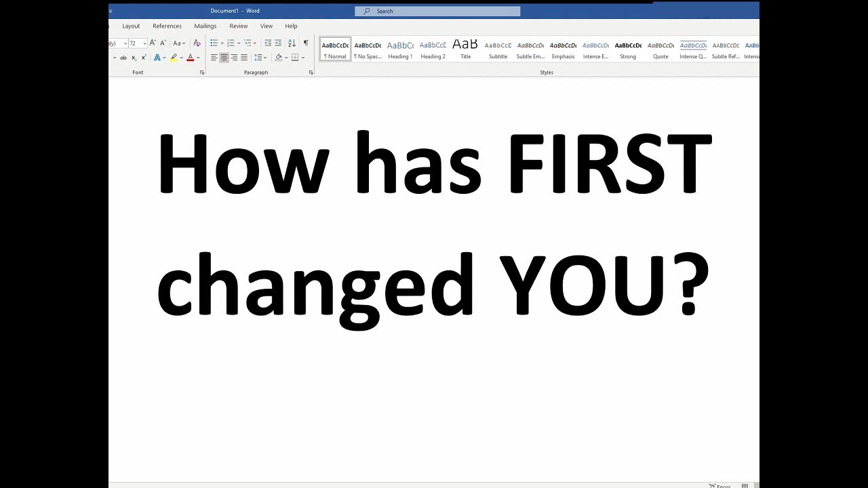Start a numbered list
Image resolution: width=868 pixels, height=488 pixels.
tap(231, 43)
